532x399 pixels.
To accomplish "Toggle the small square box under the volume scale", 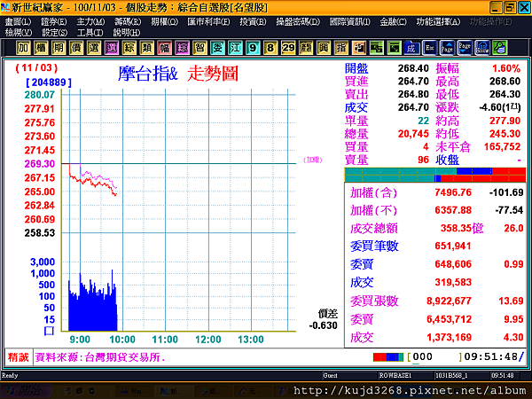I will tap(49, 331).
